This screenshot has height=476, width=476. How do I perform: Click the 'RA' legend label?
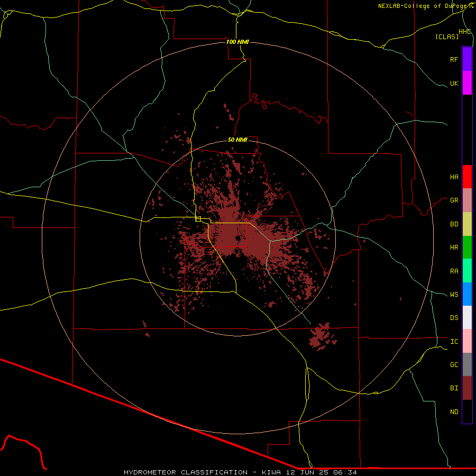(x=454, y=271)
